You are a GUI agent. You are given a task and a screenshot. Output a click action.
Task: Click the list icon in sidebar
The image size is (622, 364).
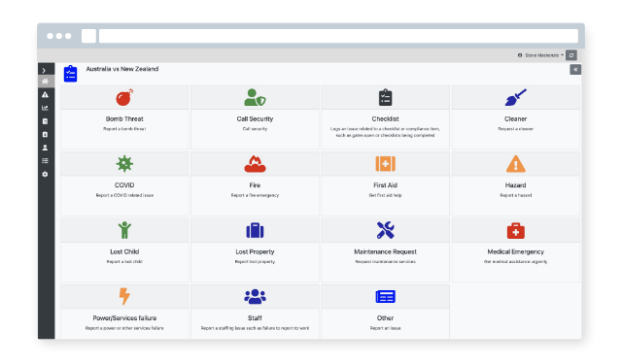[x=46, y=161]
